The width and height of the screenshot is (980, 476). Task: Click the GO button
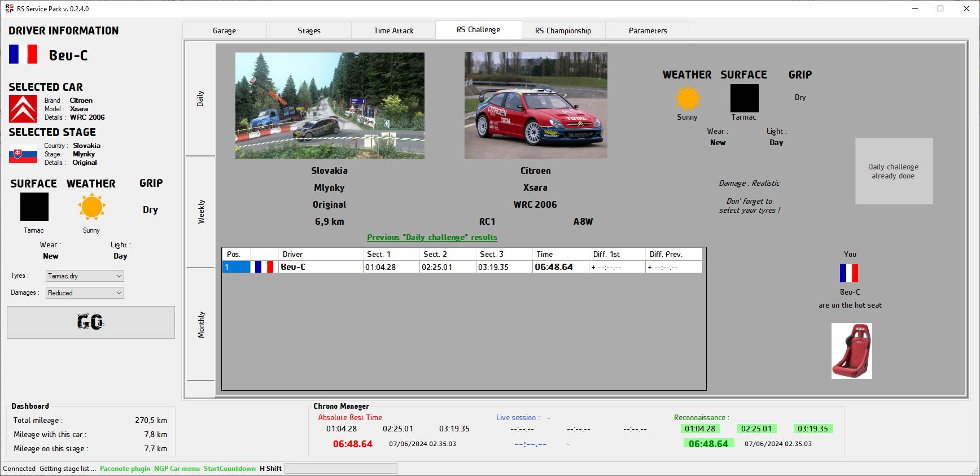click(x=91, y=322)
